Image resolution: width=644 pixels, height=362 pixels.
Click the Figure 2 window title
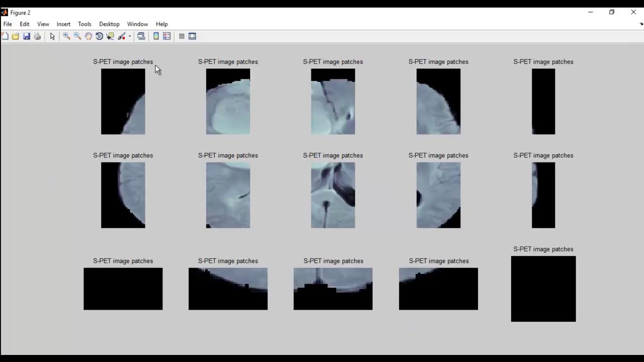(x=20, y=13)
